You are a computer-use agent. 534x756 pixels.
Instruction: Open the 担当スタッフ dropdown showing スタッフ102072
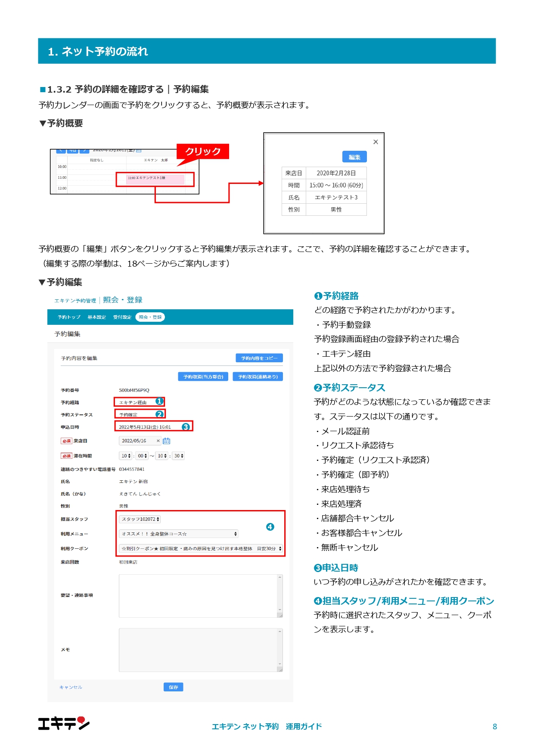(x=140, y=519)
